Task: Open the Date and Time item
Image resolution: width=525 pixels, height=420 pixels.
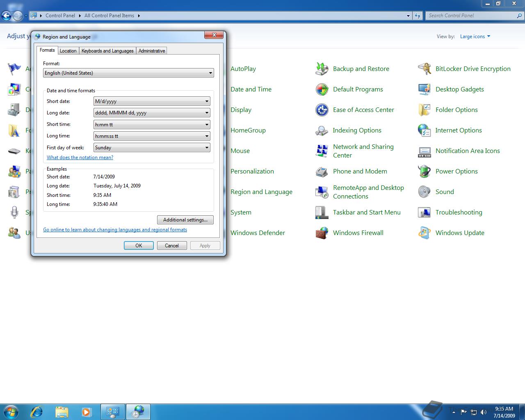Action: [251, 89]
